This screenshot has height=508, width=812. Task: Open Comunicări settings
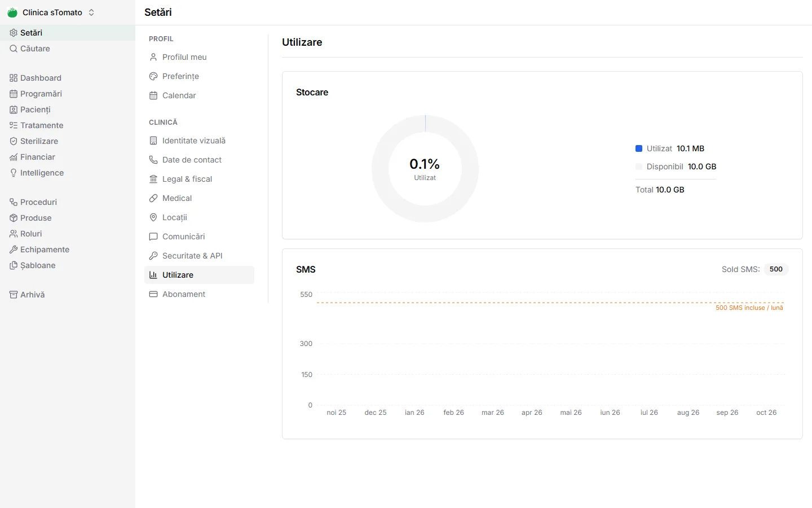click(x=199, y=237)
